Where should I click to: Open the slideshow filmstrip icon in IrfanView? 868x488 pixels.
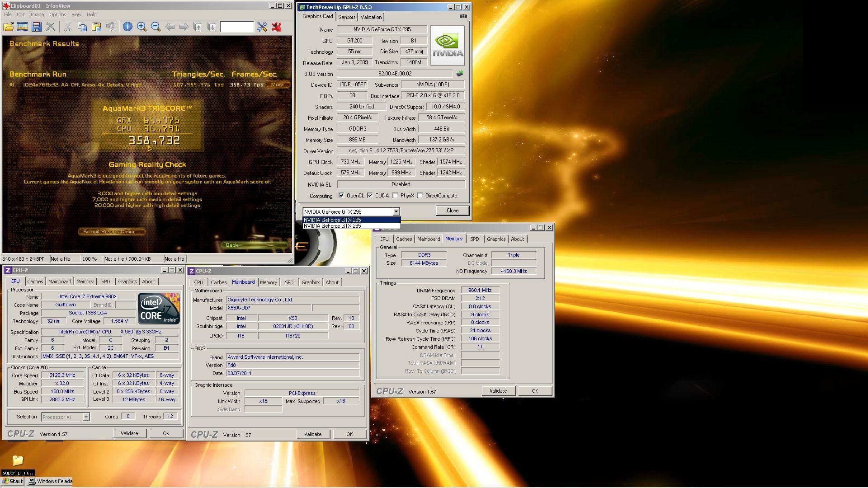(x=22, y=27)
